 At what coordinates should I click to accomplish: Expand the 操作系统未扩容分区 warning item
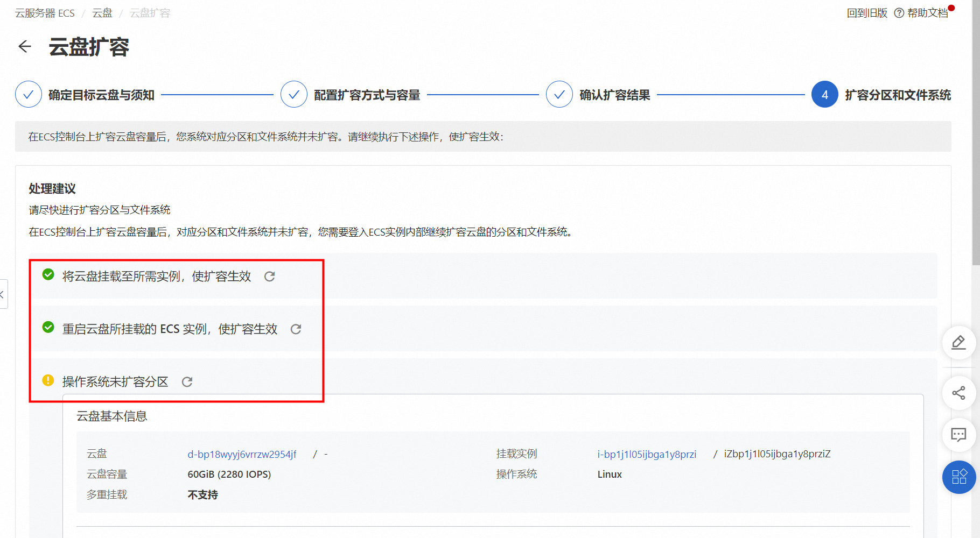pos(115,382)
